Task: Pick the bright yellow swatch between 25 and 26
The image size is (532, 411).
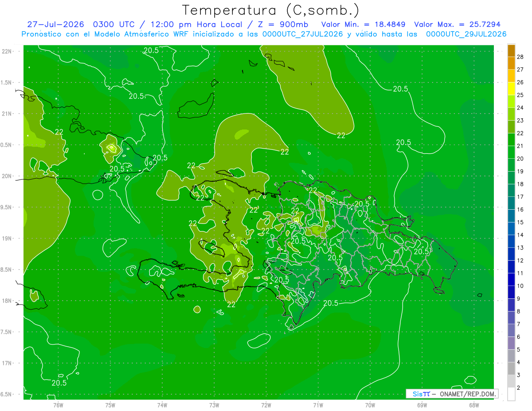Action: 511,89
